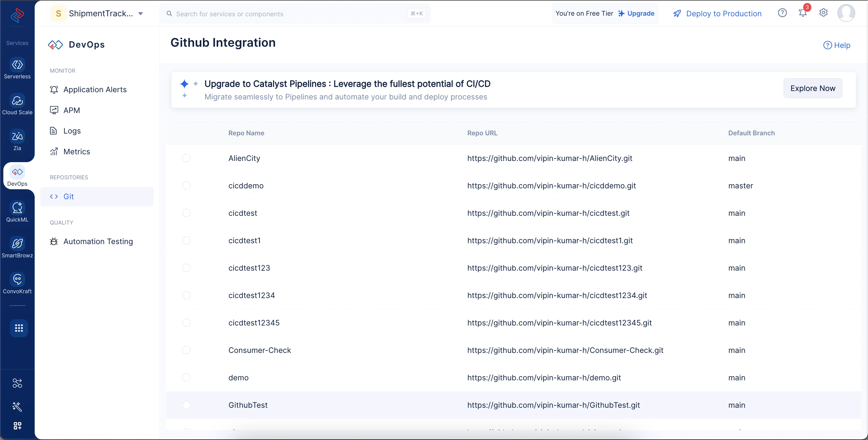Select the AlienCity repo radio button
This screenshot has width=868, height=440.
[x=186, y=158]
